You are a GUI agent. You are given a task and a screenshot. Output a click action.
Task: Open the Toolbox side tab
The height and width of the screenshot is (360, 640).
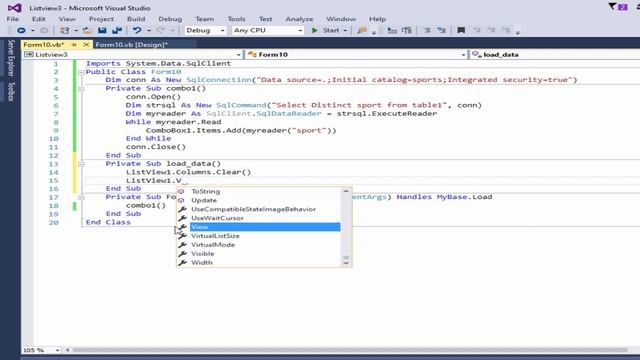[x=11, y=91]
